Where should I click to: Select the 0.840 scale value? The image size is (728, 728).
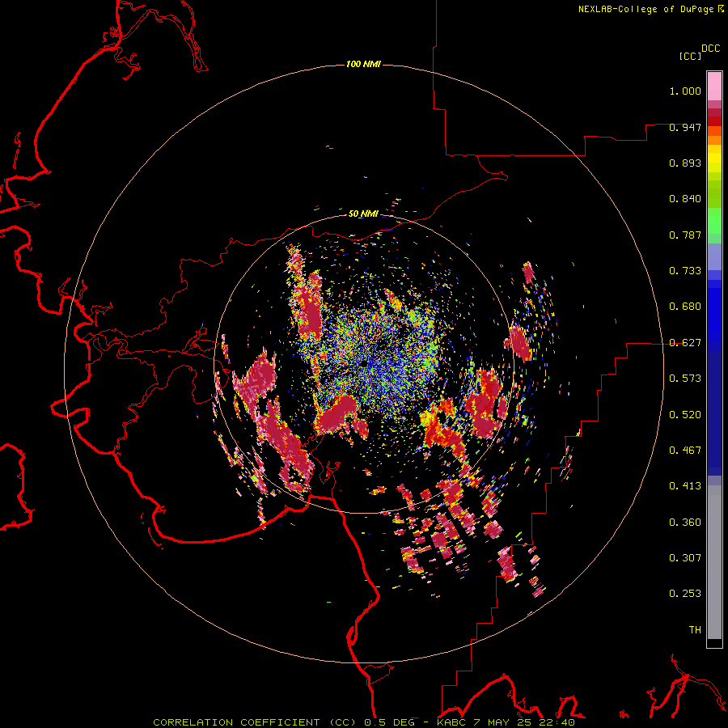click(685, 199)
